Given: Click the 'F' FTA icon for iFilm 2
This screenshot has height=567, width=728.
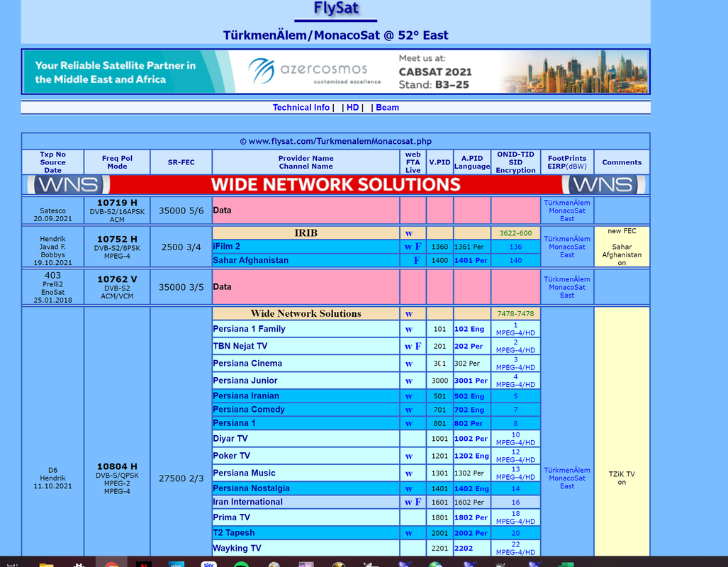Looking at the screenshot, I should [x=418, y=247].
